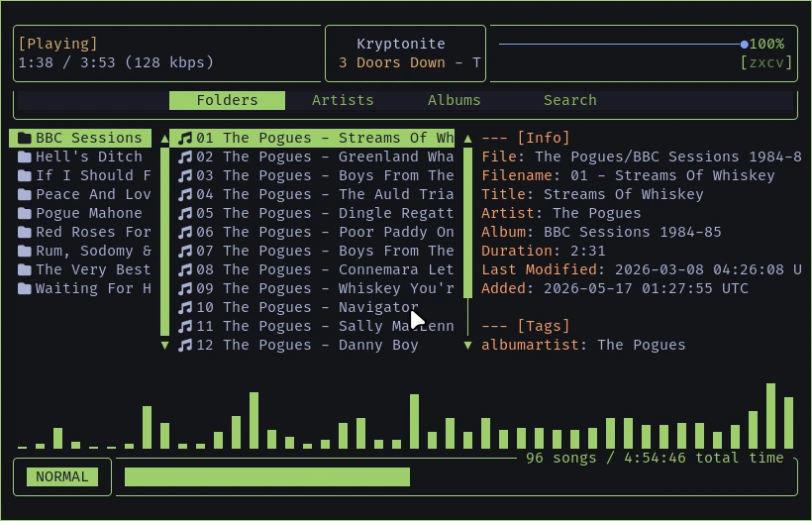Click the song list scroll-up arrow
812x521 pixels.
point(164,139)
